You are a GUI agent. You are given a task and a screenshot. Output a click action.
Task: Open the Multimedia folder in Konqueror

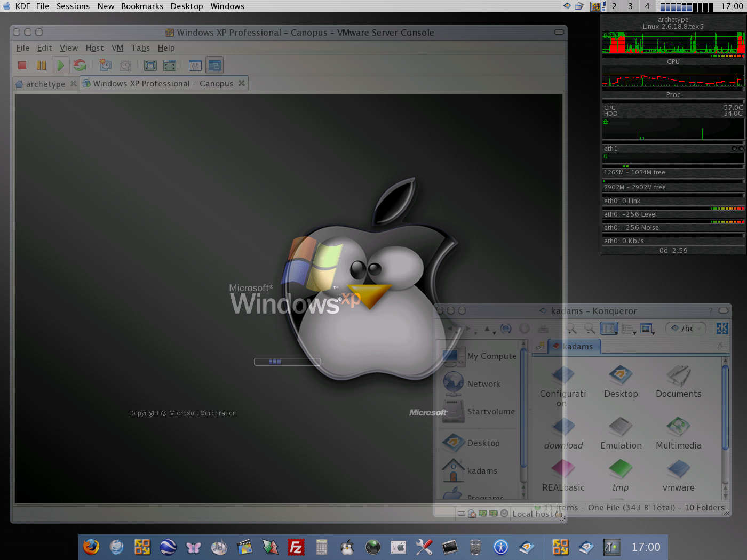pos(678,433)
